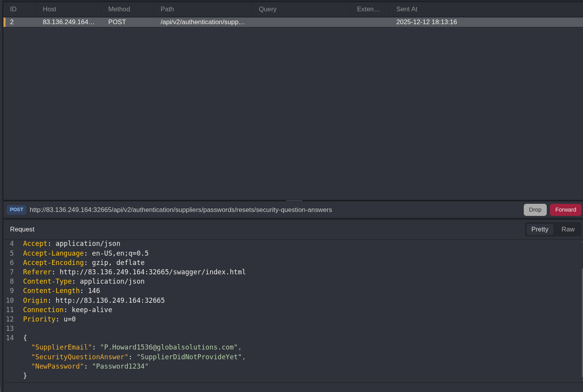The width and height of the screenshot is (583, 392).
Task: Click the request URL text in the bar
Action: pos(181,210)
